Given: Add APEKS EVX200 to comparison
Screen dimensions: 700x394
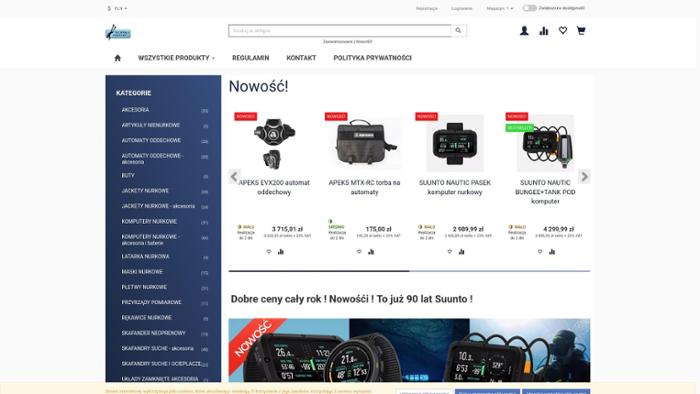Looking at the screenshot, I should [281, 252].
